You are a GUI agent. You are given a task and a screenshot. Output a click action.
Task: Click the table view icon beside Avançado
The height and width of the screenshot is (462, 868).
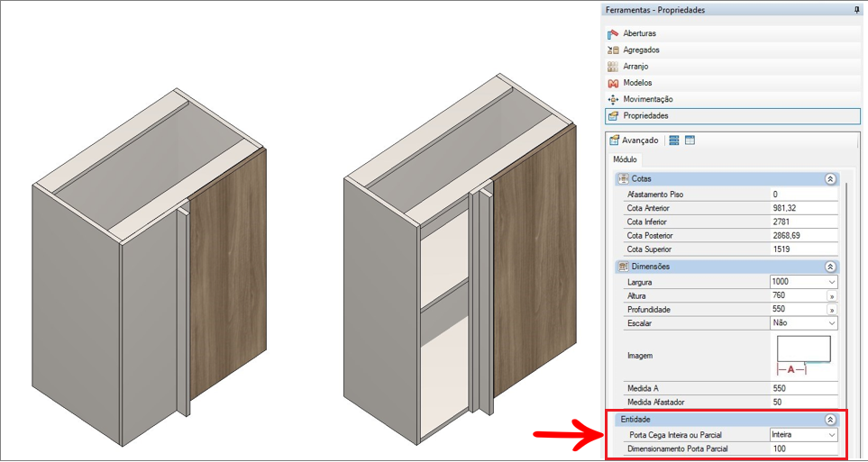click(x=690, y=140)
